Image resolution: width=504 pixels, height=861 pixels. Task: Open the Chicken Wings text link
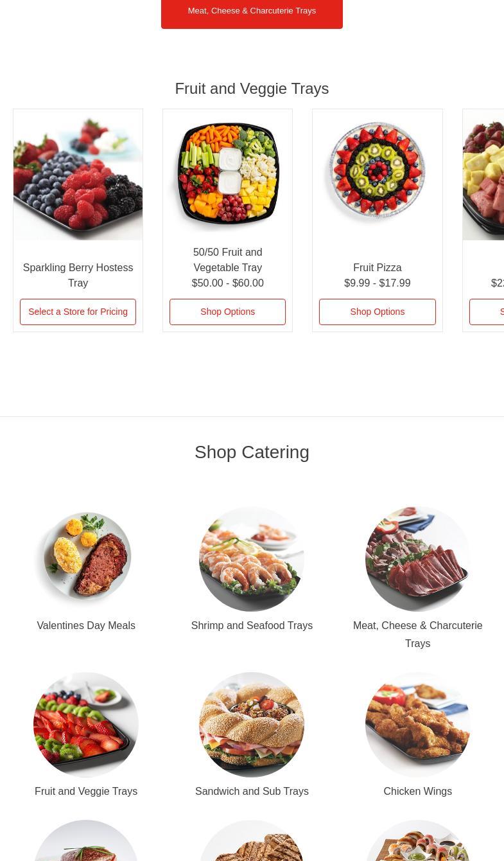[x=417, y=791]
